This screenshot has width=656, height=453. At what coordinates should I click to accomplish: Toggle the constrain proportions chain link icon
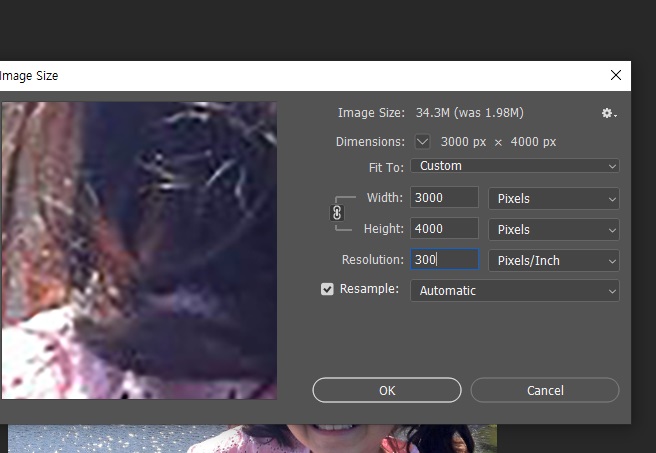(337, 213)
